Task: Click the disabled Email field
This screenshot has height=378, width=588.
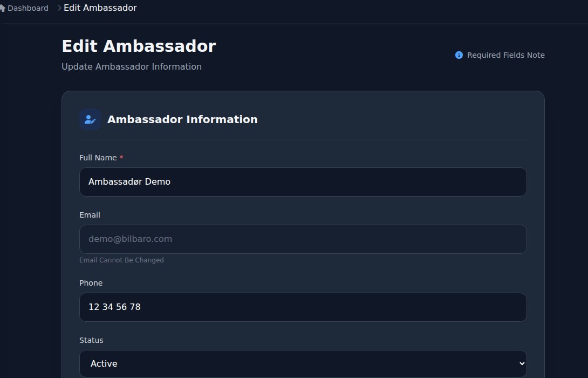Action: point(303,239)
